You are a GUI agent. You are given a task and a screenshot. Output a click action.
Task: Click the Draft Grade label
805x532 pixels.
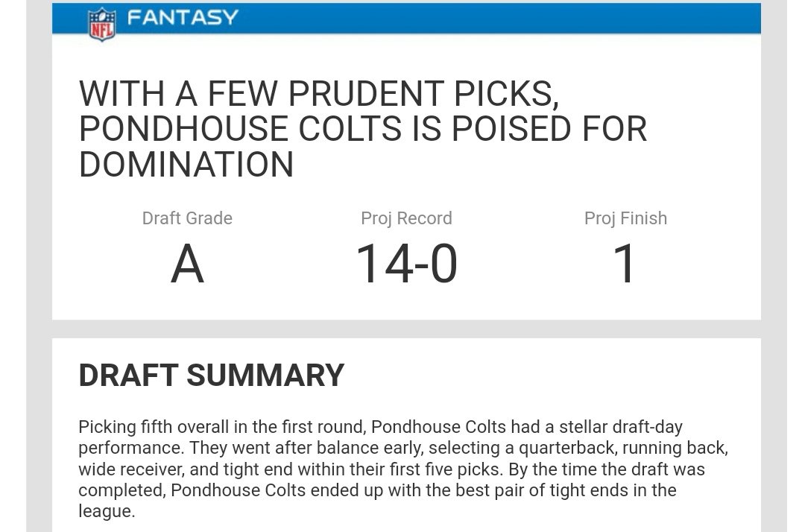[187, 218]
